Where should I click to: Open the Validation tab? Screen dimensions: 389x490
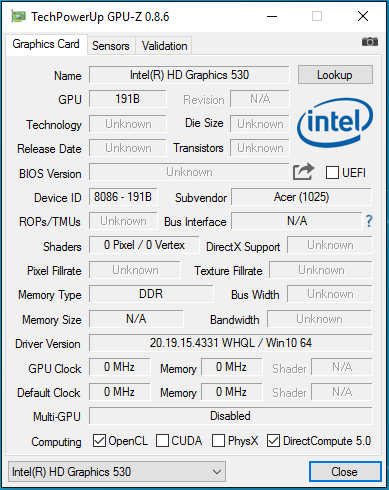click(x=164, y=46)
